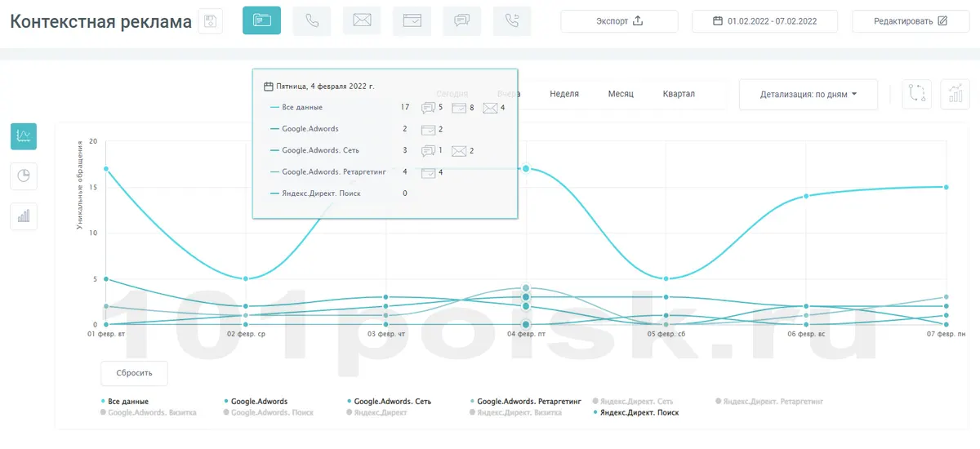
Task: Select the email envelope filter icon
Action: tap(362, 21)
